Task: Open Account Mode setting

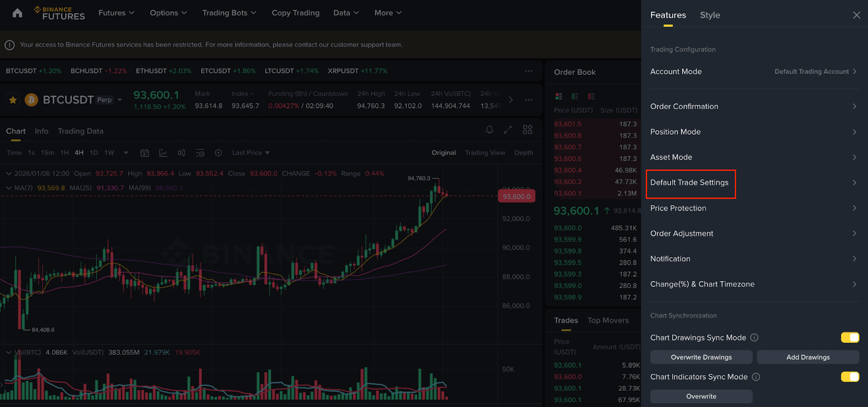Action: [x=754, y=72]
